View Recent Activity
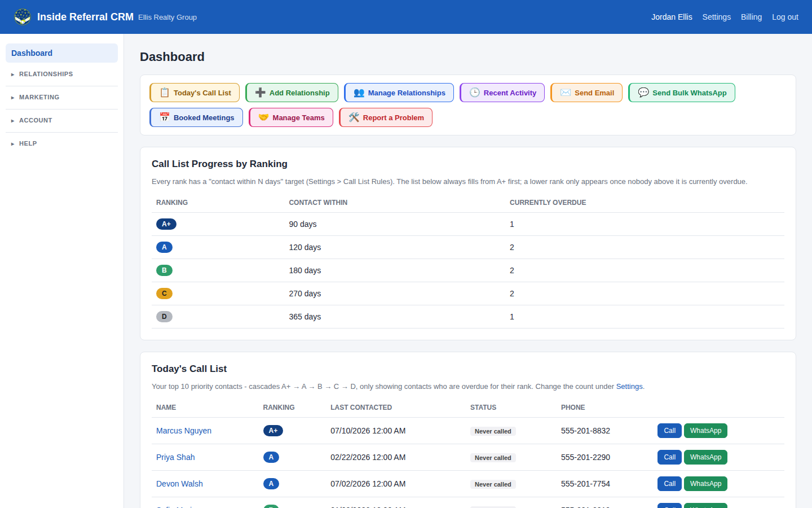 (502, 93)
